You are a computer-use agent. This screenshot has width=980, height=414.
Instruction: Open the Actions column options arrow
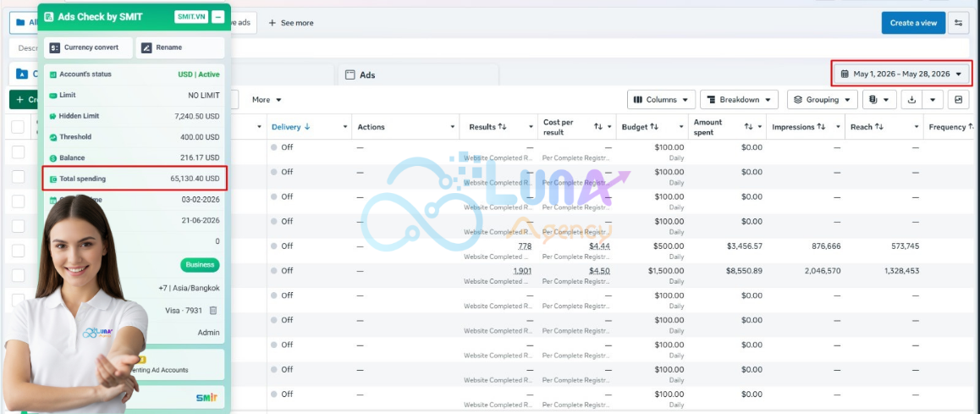click(453, 127)
